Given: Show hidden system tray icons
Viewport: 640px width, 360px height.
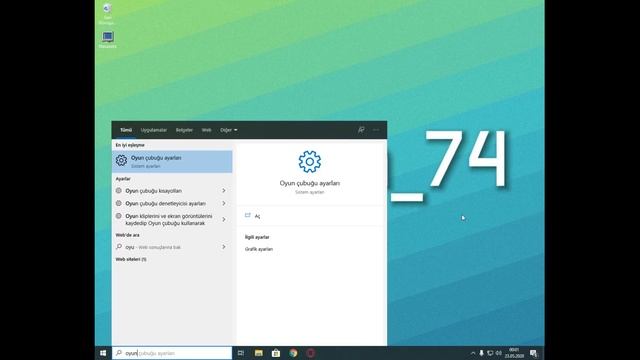Looking at the screenshot, I should 473,353.
